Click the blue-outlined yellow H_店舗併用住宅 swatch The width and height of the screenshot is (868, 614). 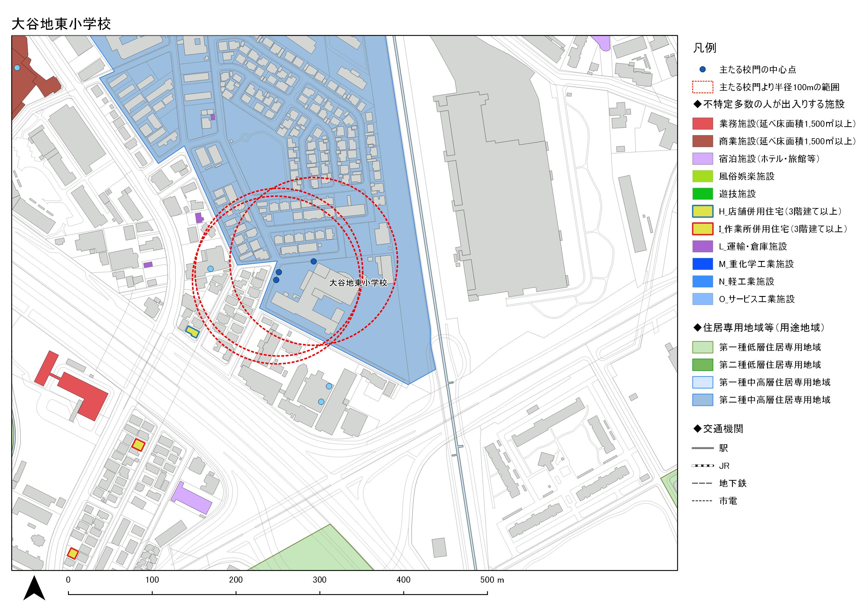pos(702,211)
